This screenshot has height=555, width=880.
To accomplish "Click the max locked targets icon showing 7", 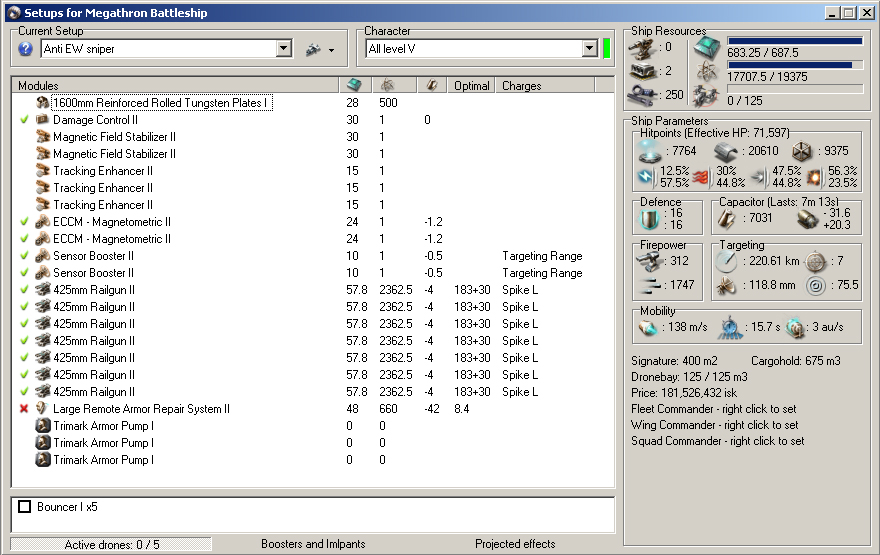I will [x=815, y=262].
